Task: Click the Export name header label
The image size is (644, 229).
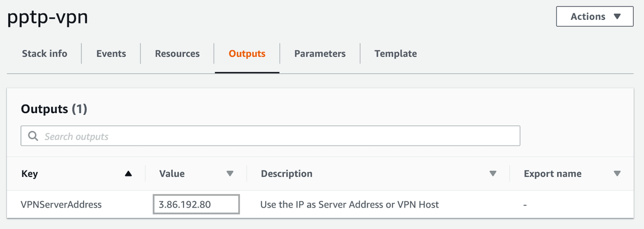Action: [x=552, y=174]
